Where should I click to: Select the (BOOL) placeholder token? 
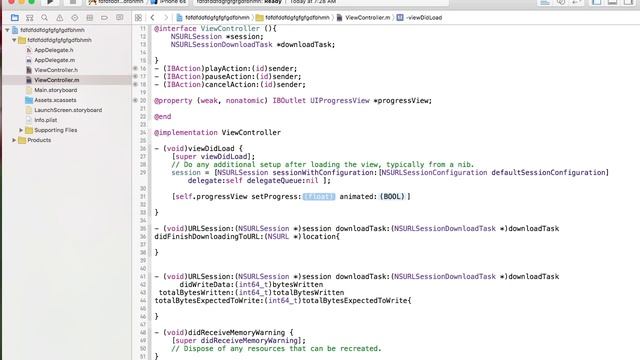click(x=392, y=197)
